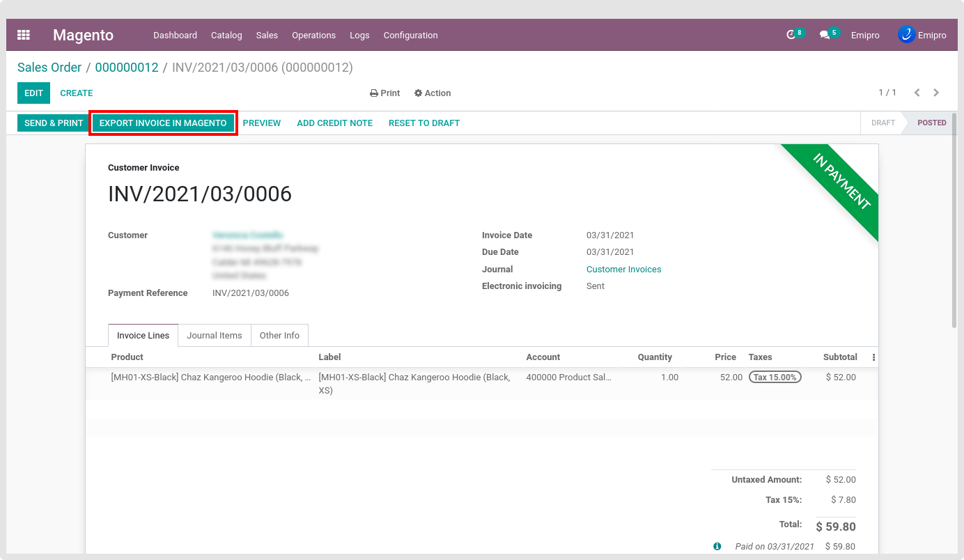Click product cell Chaz Kangaroo Hoodie
Image resolution: width=964 pixels, height=560 pixels.
(x=211, y=378)
